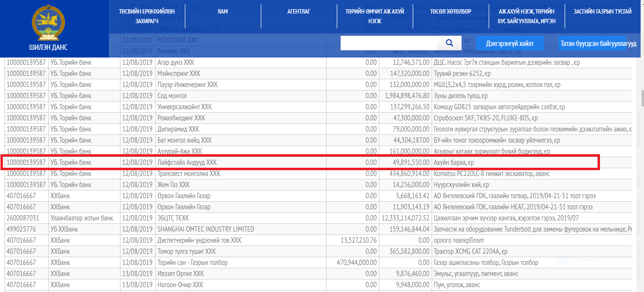Image resolution: width=644 pixels, height=292 pixels.
Task: Click the amount 13,527,210.76
Action: click(359, 240)
